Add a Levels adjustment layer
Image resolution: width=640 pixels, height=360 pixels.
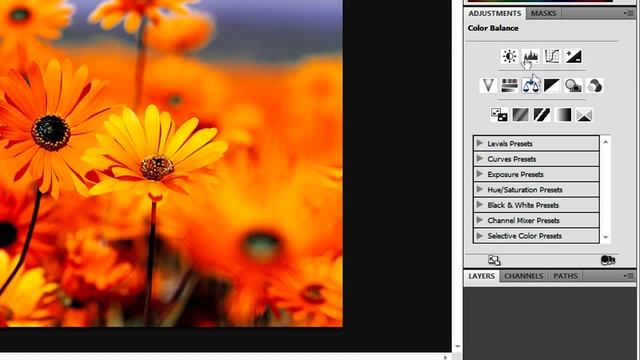coord(530,56)
